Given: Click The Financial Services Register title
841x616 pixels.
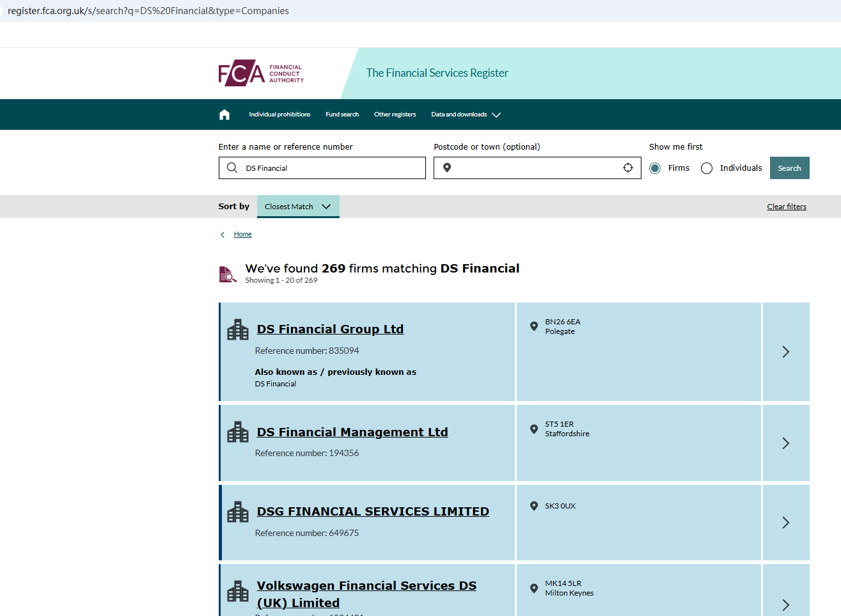Looking at the screenshot, I should (x=437, y=73).
